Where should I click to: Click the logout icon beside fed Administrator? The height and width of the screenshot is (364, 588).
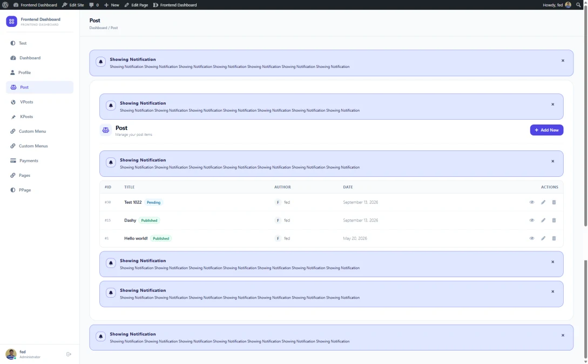[69, 354]
